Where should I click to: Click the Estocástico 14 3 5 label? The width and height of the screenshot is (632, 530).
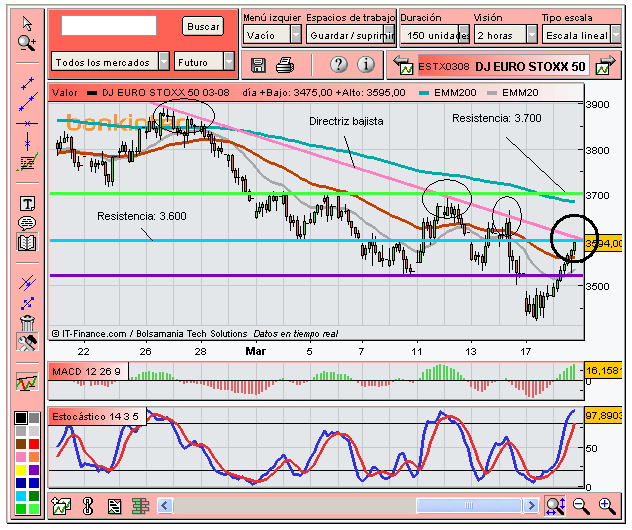95,417
